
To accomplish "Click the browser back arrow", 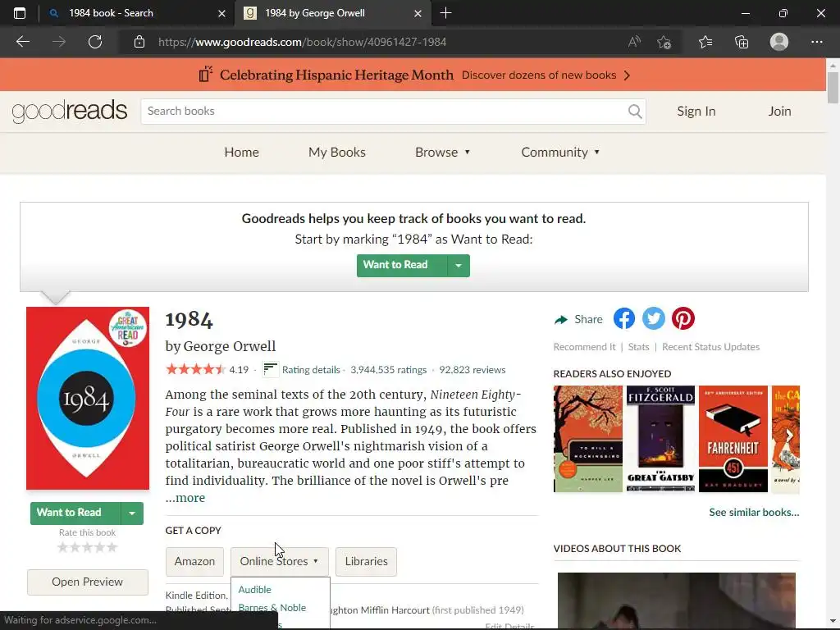I will click(x=22, y=42).
